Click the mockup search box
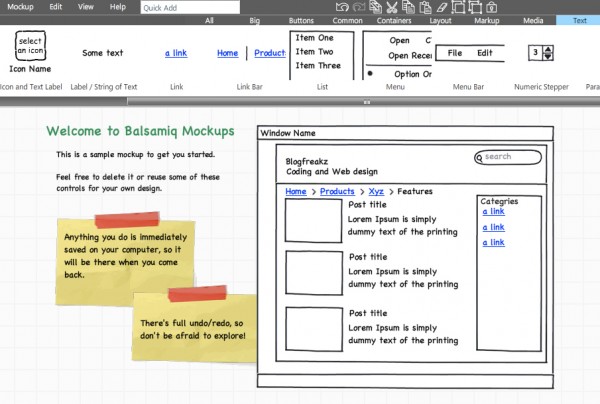The width and height of the screenshot is (600, 404). (x=508, y=157)
